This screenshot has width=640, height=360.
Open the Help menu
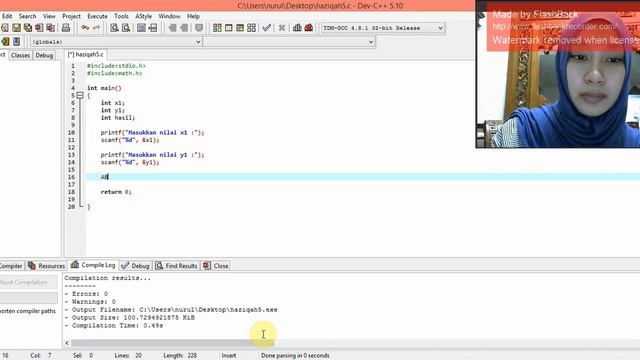193,16
